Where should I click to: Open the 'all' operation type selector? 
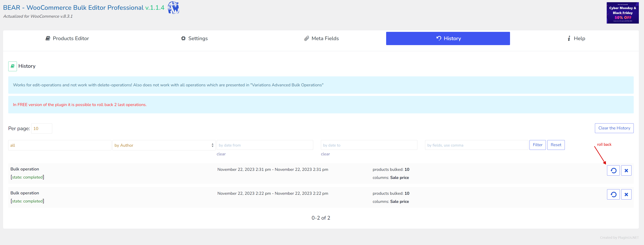pos(60,145)
